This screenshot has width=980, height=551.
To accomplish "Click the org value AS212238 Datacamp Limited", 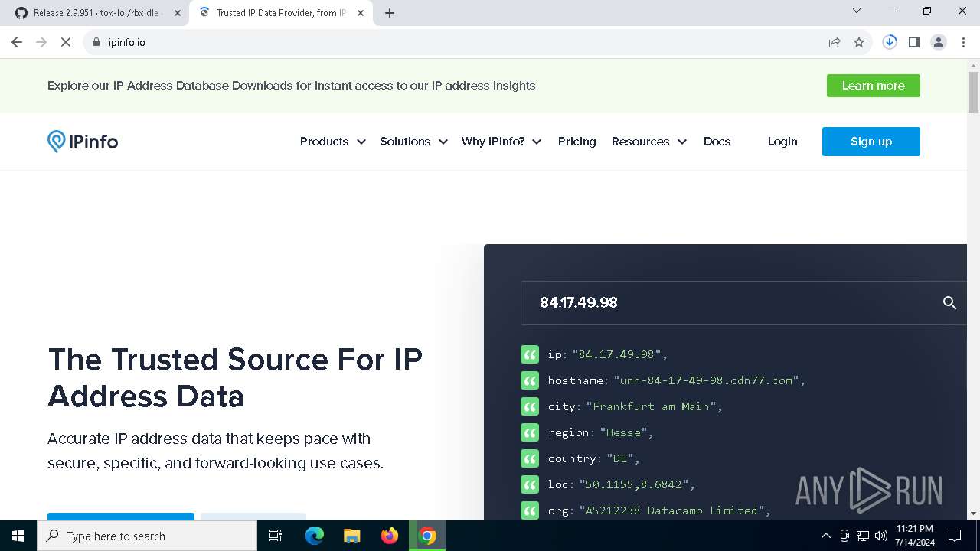I will 671,510.
